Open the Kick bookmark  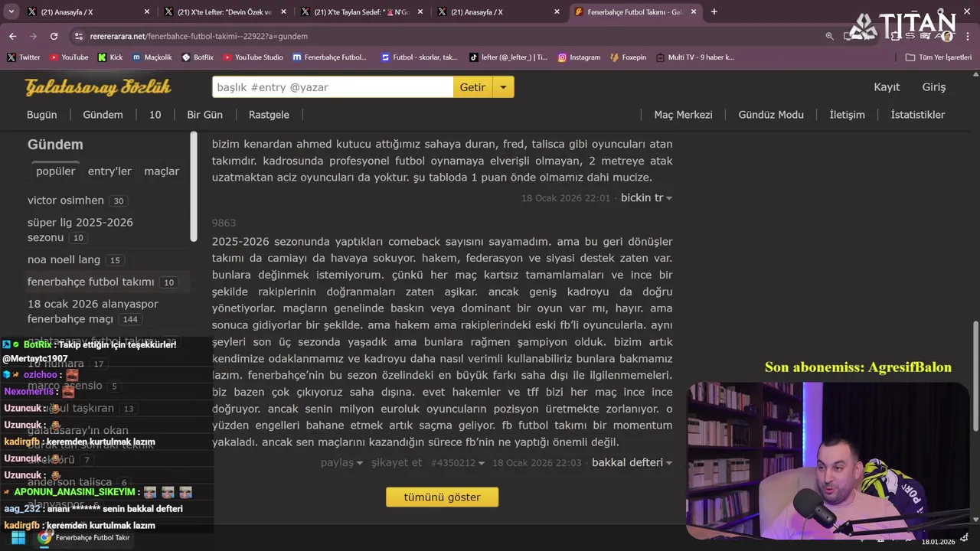109,57
